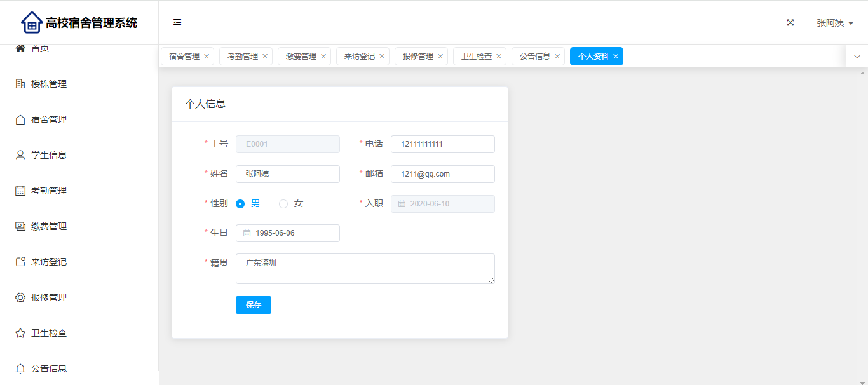Image resolution: width=868 pixels, height=385 pixels.
Task: Click the 籍贯 text area
Action: click(x=365, y=269)
